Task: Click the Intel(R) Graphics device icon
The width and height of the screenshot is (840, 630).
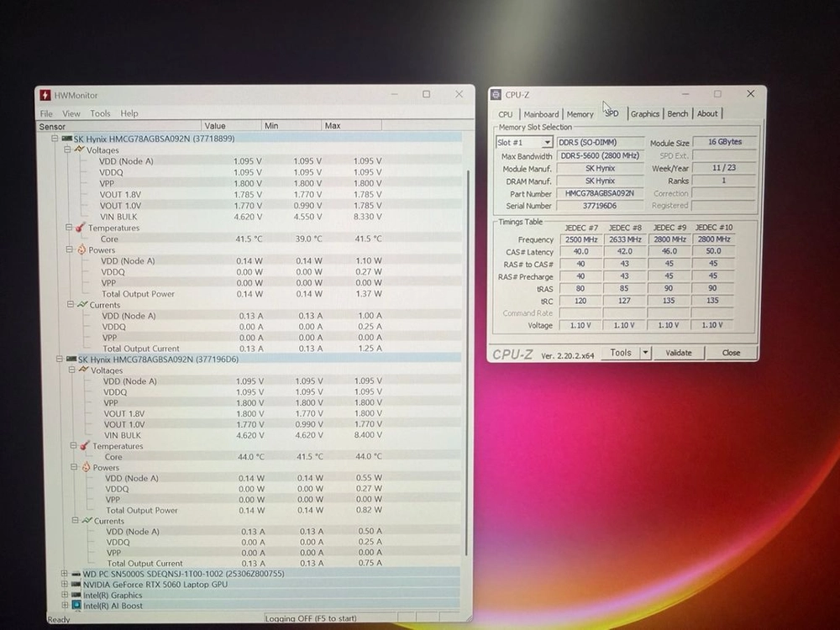Action: tap(76, 595)
